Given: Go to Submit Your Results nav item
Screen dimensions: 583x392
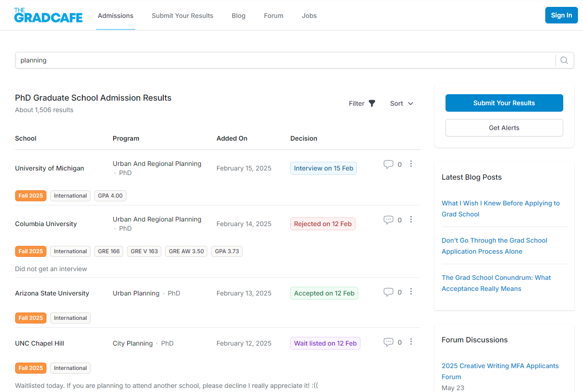Looking at the screenshot, I should pos(183,16).
